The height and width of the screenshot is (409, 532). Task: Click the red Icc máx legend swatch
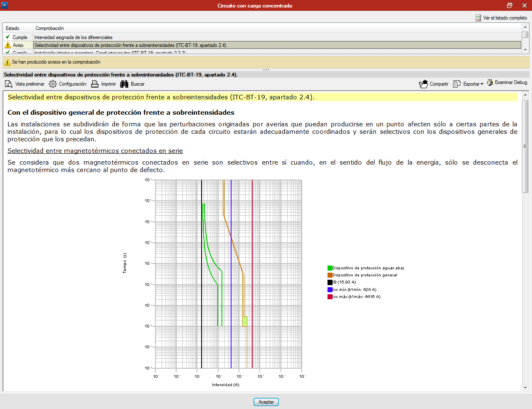[330, 297]
